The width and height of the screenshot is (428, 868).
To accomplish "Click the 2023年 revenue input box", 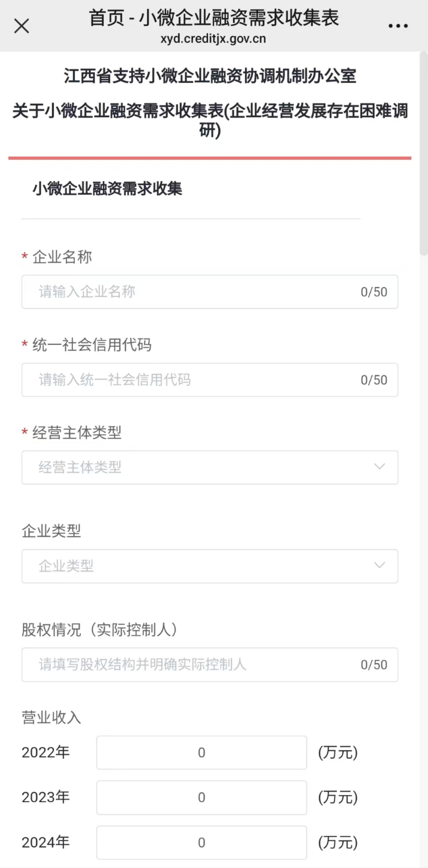I will tap(201, 797).
